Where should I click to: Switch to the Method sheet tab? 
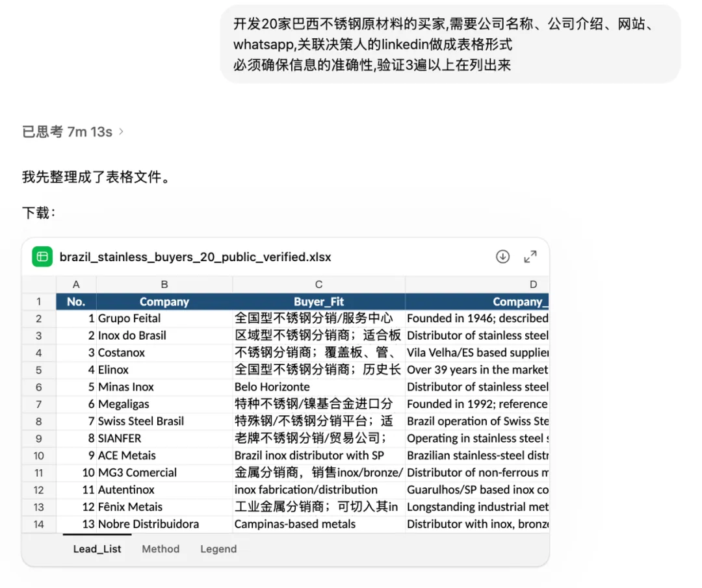point(160,549)
